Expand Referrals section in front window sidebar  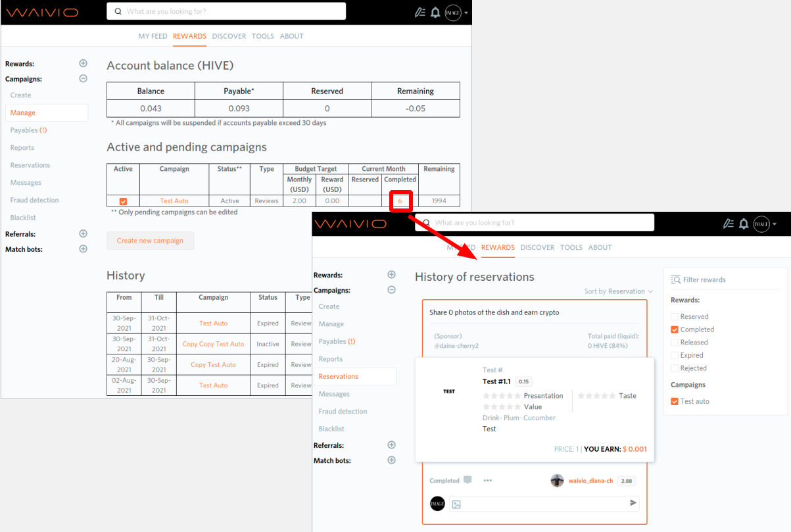[391, 445]
